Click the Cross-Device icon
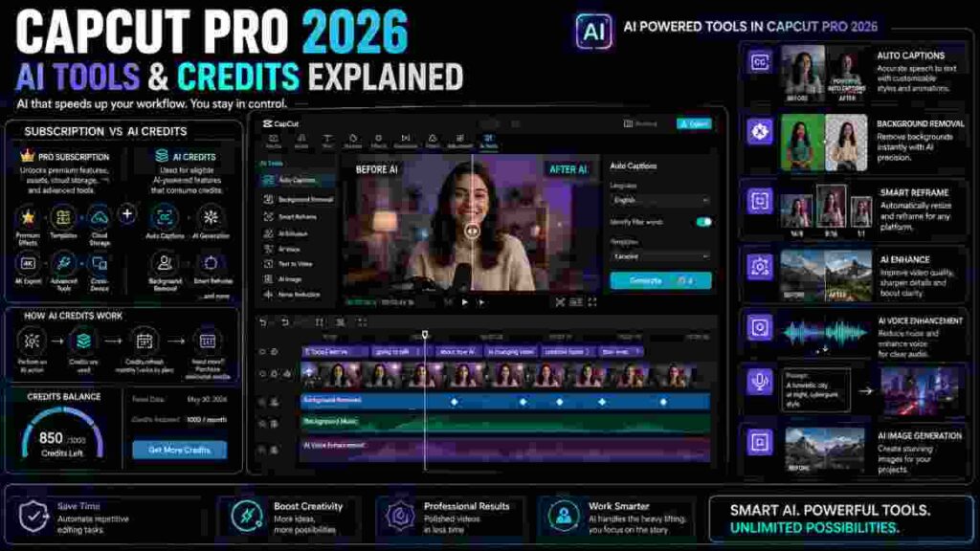This screenshot has width=980, height=551. 99,264
